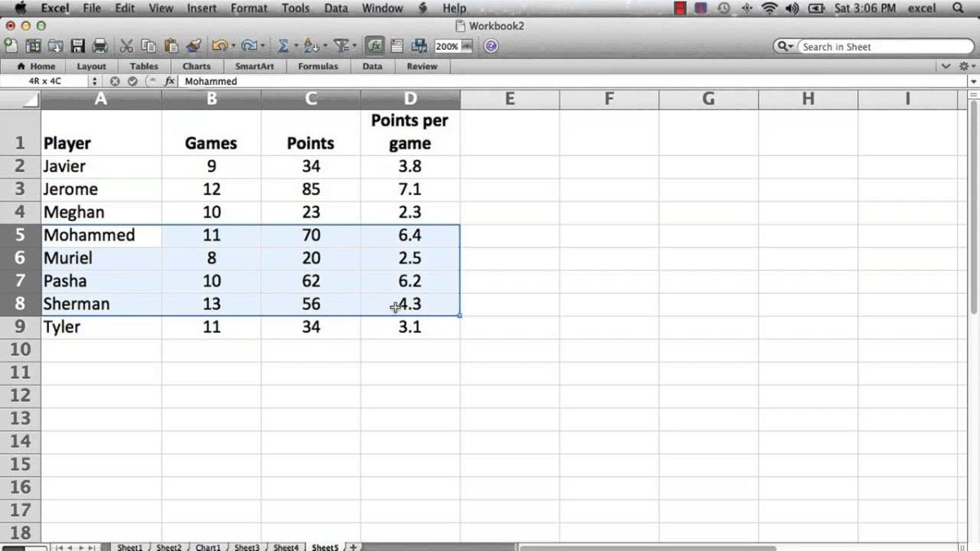Image resolution: width=980 pixels, height=551 pixels.
Task: Open the Time Machine menu bar icon
Action: [724, 8]
